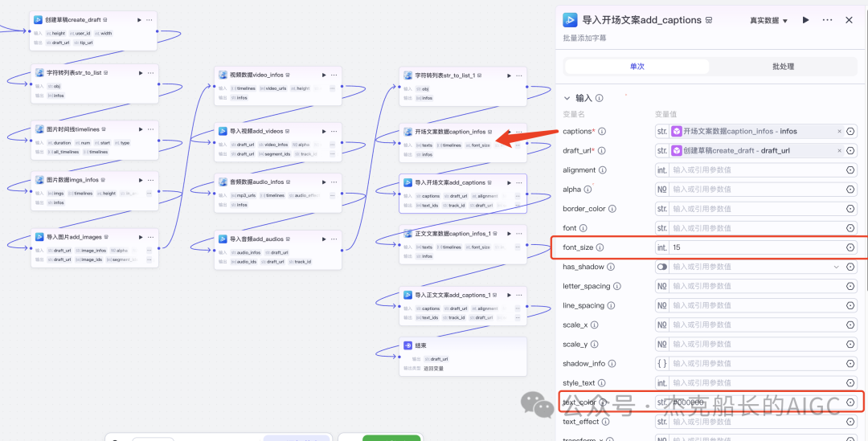This screenshot has width=868, height=441.
Task: Click the font_size input field
Action: pyautogui.click(x=757, y=248)
